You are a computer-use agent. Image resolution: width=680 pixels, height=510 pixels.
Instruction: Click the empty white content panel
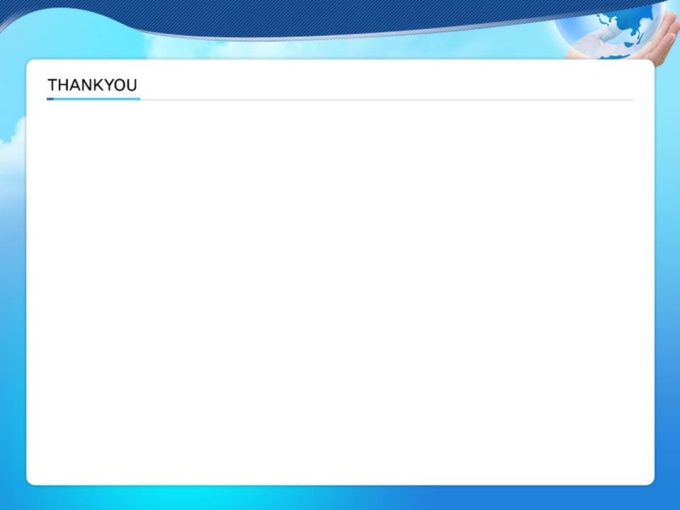click(340, 291)
